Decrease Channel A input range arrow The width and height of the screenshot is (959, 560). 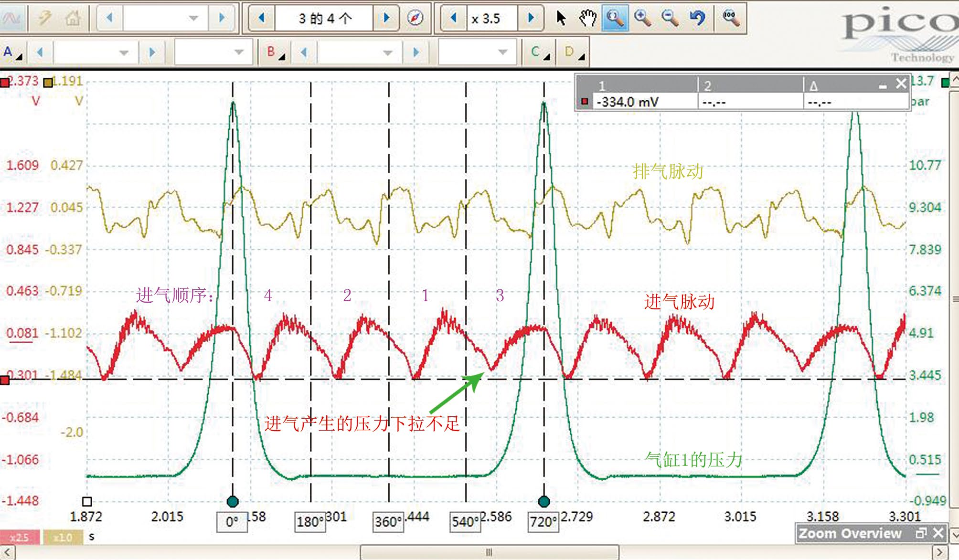(40, 52)
